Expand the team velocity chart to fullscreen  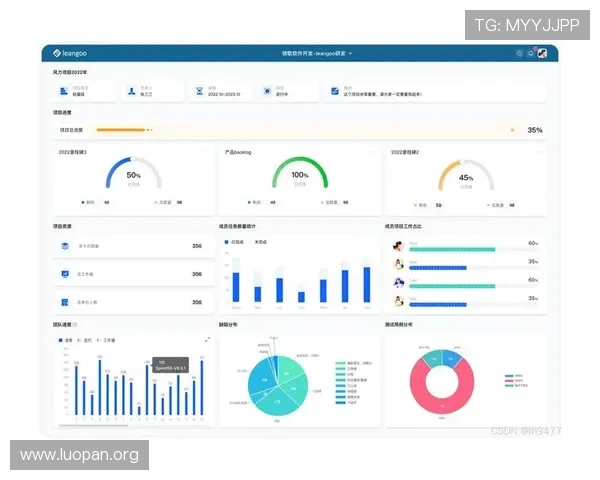coord(207,340)
